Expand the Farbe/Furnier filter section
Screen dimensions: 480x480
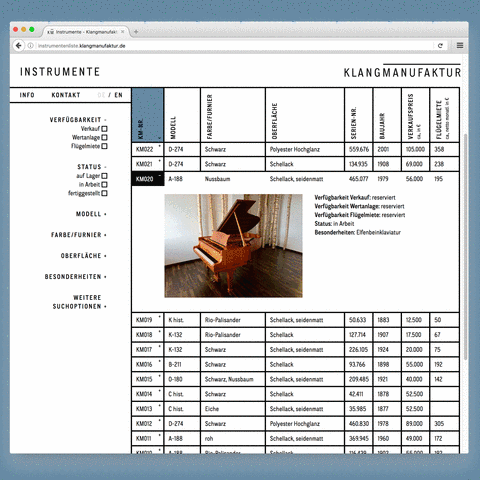point(79,235)
